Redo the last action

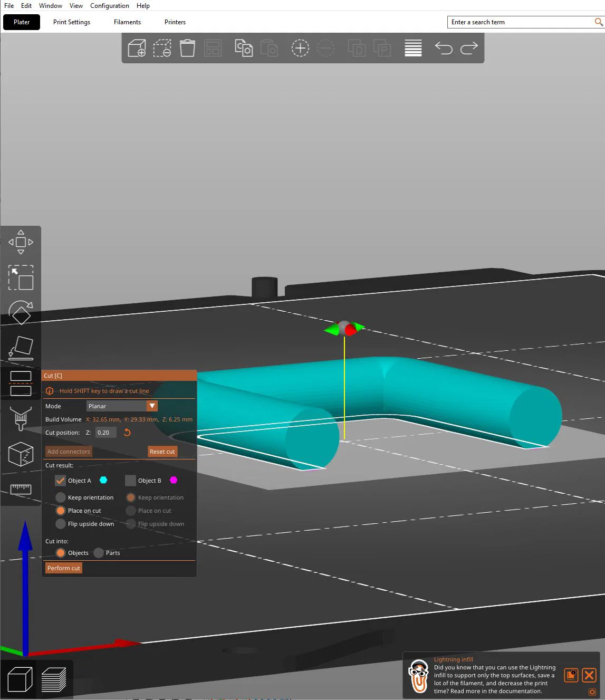pos(469,48)
